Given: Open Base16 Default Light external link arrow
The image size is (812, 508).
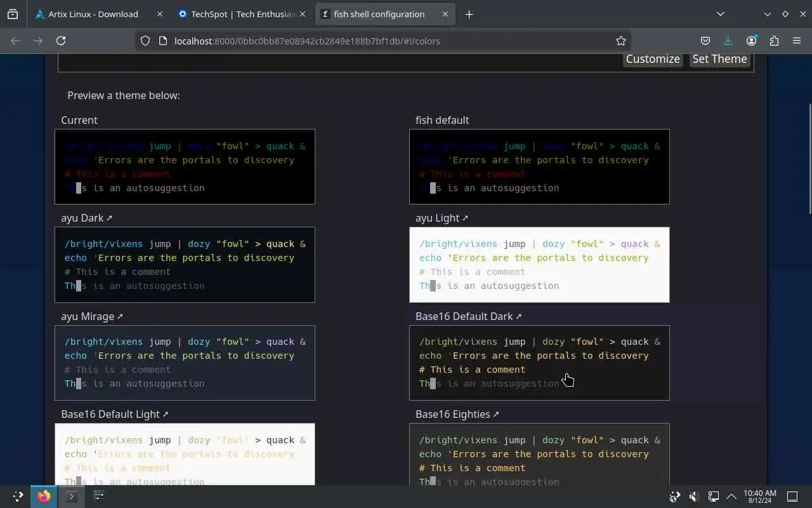Looking at the screenshot, I should pos(166,414).
